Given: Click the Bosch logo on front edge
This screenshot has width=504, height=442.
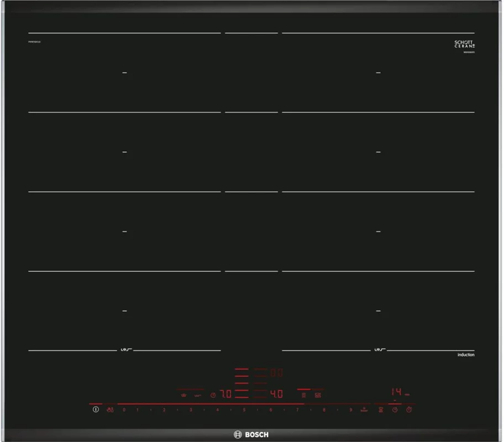Looking at the screenshot, I should point(252,435).
